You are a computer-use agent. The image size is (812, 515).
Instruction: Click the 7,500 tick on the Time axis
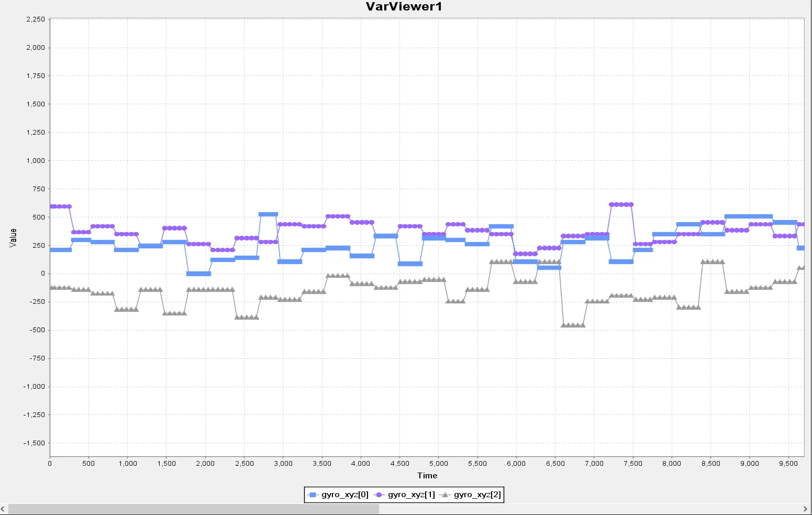click(x=633, y=463)
